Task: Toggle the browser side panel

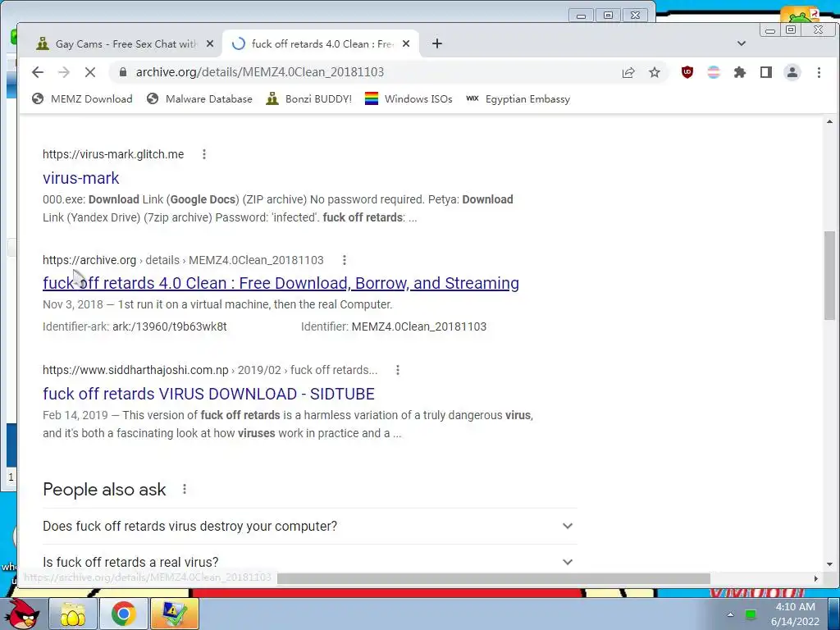Action: click(766, 72)
